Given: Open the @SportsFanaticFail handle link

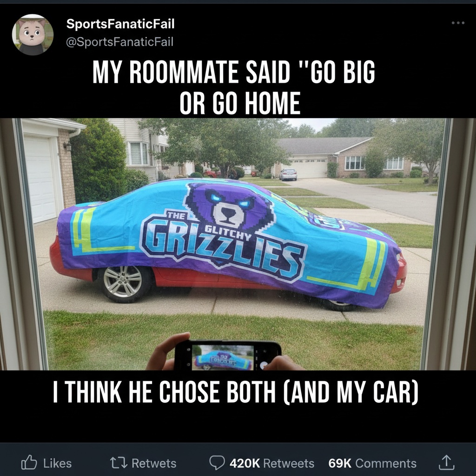Looking at the screenshot, I should (x=119, y=42).
